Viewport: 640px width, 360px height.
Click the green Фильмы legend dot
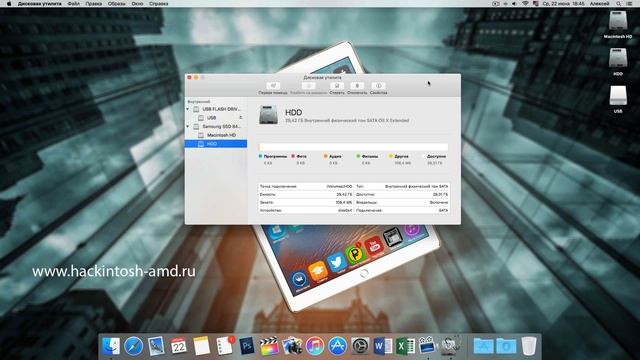tap(358, 156)
